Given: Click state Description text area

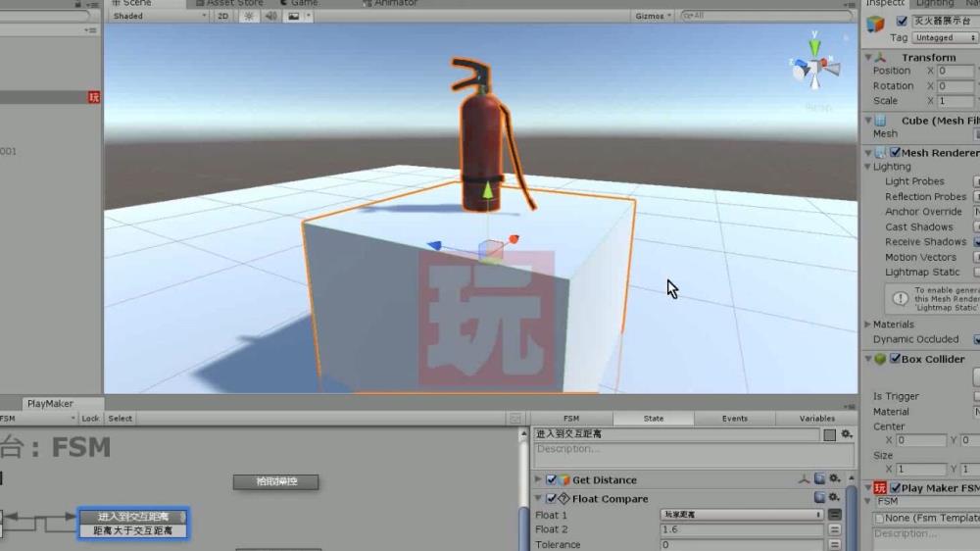Looking at the screenshot, I should pyautogui.click(x=694, y=454).
